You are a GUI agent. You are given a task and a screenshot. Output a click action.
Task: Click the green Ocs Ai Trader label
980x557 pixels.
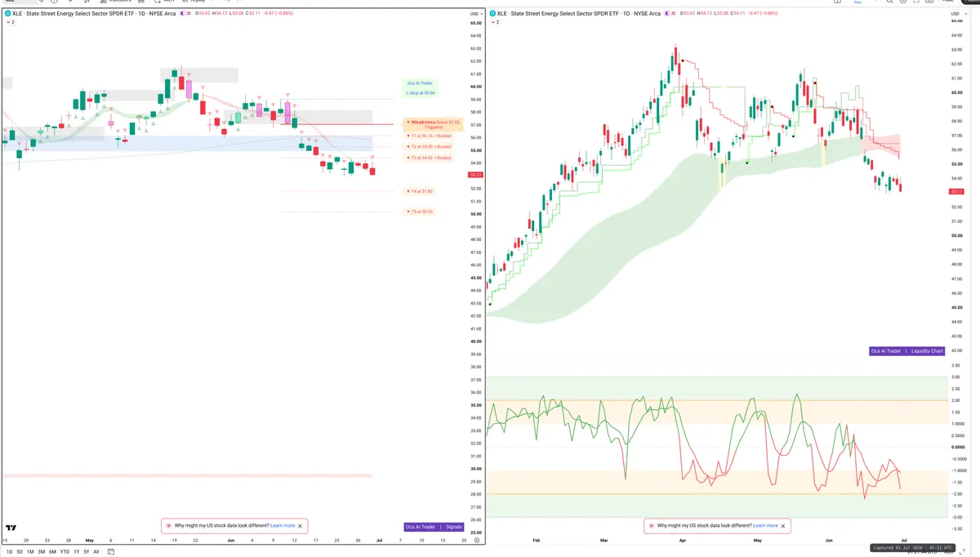coord(420,83)
